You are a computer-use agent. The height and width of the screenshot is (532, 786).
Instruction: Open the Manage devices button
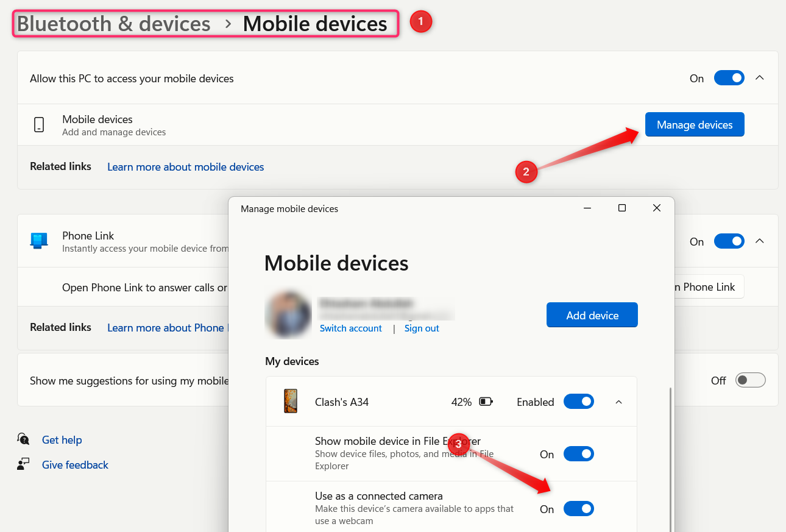tap(695, 125)
